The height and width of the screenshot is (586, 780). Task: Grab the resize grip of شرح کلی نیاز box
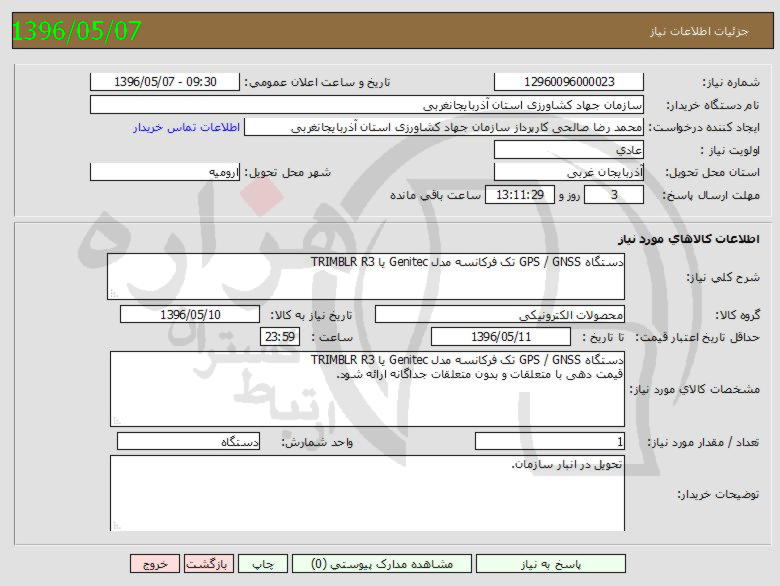114,294
